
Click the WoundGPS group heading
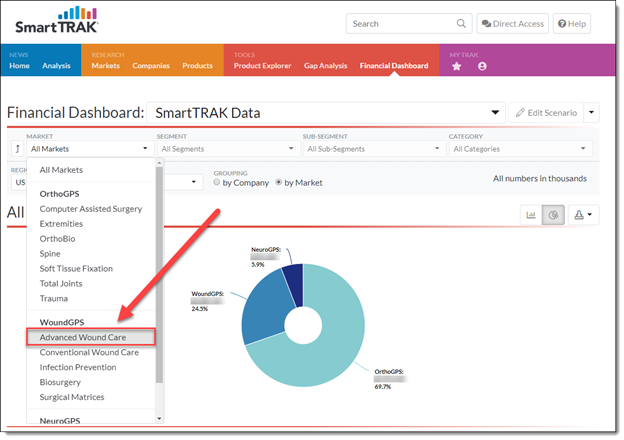coord(62,322)
